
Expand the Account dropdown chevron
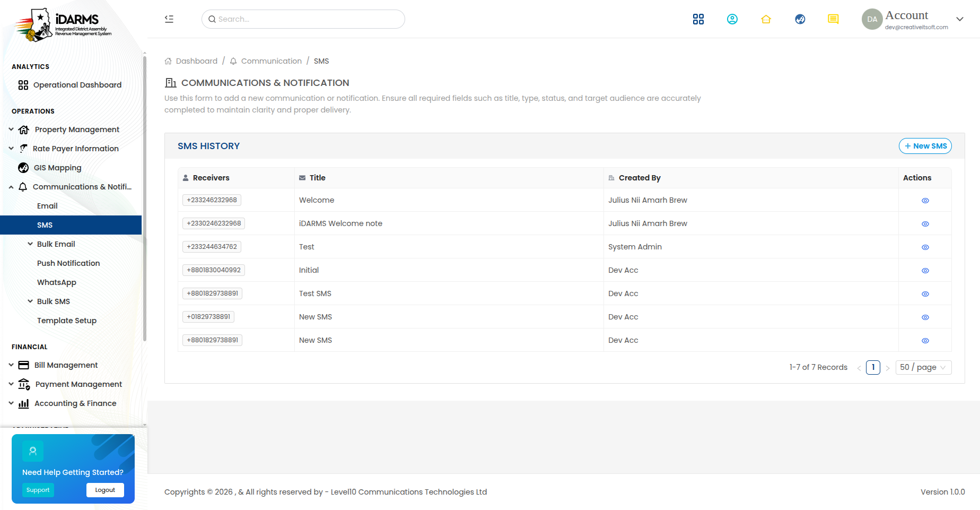pos(960,19)
